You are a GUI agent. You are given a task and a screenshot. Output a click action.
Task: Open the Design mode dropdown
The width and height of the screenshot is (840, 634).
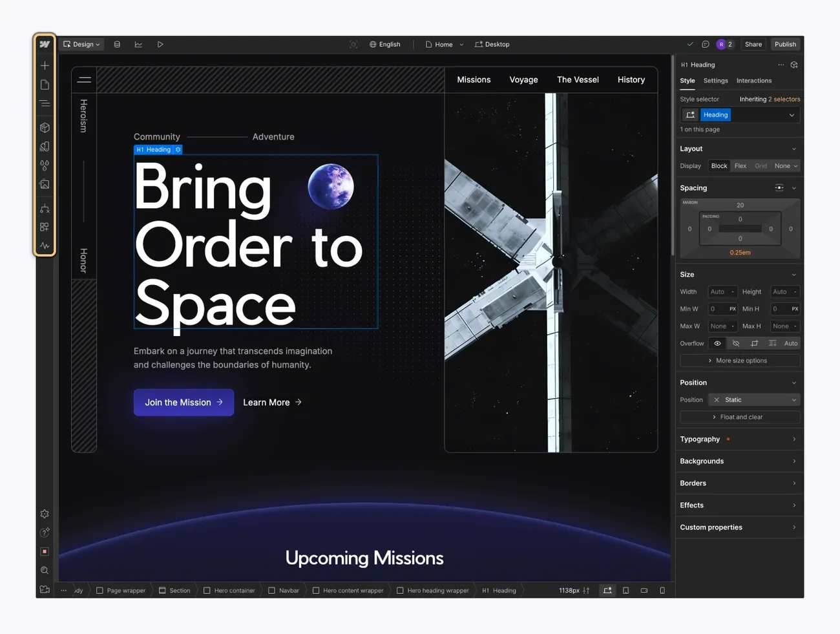point(82,45)
